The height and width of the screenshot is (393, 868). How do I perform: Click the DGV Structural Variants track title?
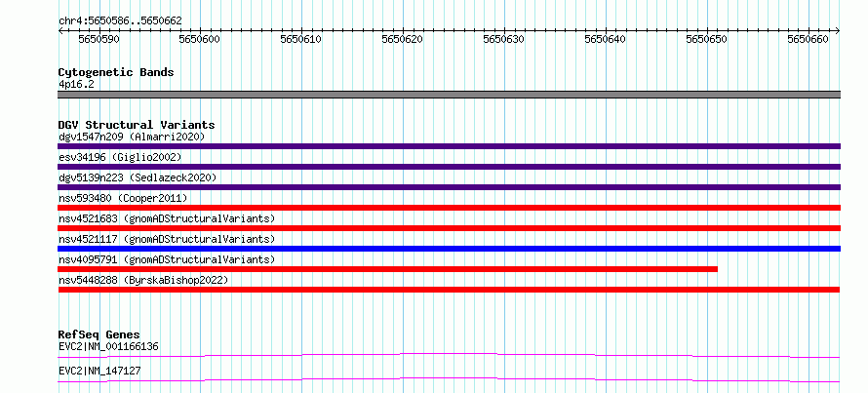(x=137, y=125)
